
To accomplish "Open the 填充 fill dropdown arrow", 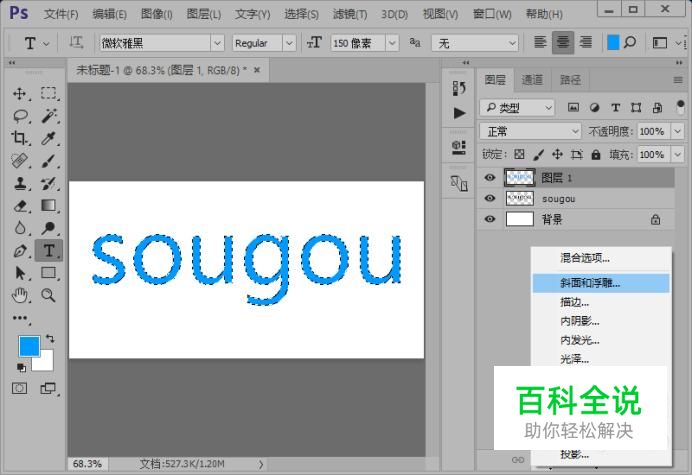I will point(677,155).
